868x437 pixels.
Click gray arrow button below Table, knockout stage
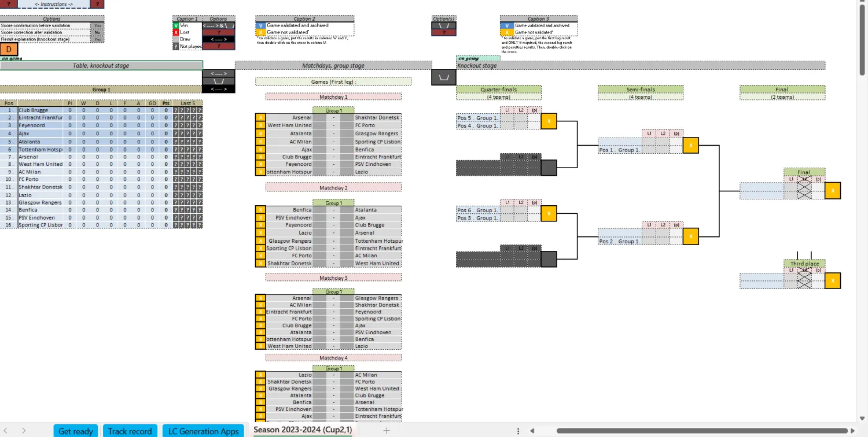click(218, 73)
